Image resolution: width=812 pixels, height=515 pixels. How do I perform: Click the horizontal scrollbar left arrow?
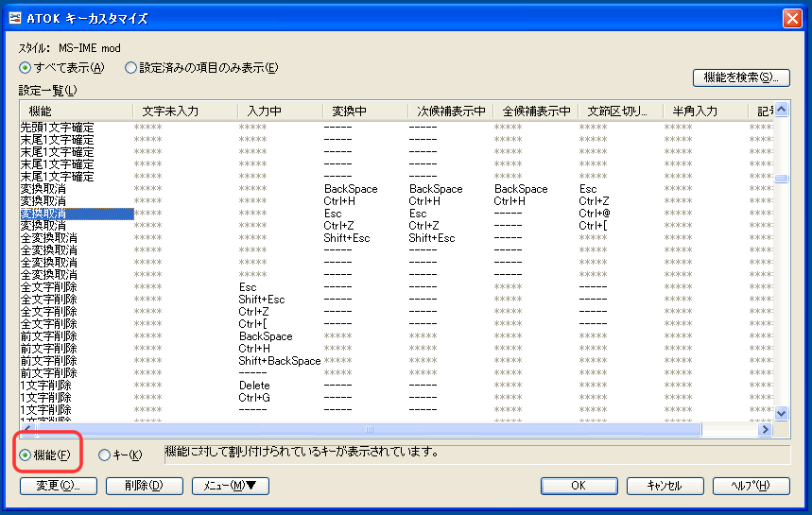tap(27, 429)
